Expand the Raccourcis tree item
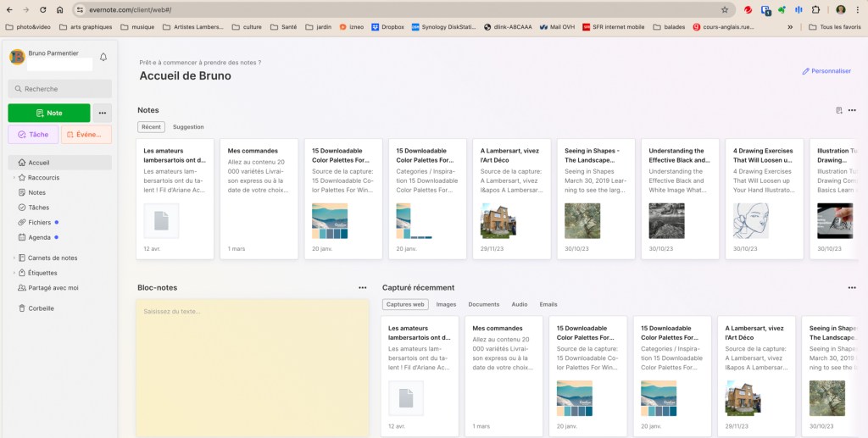 point(14,178)
